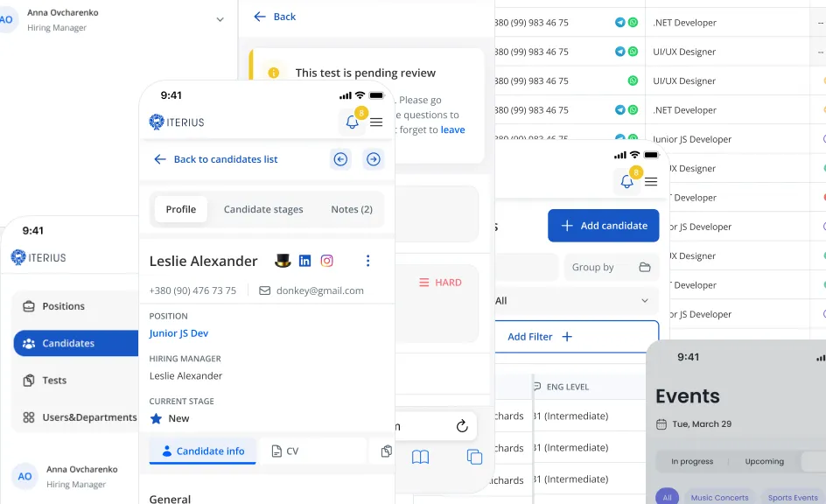This screenshot has width=826, height=504.
Task: Go to next candidate with right arrow
Action: pos(374,159)
